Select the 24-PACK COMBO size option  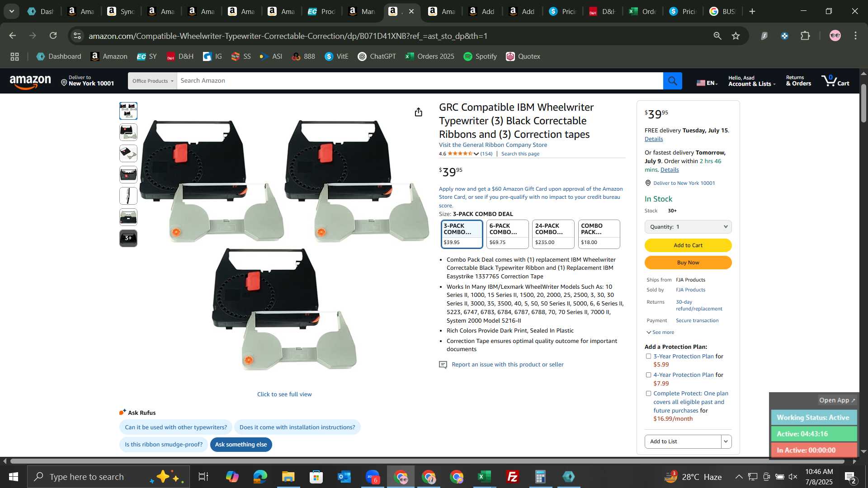[x=553, y=234]
